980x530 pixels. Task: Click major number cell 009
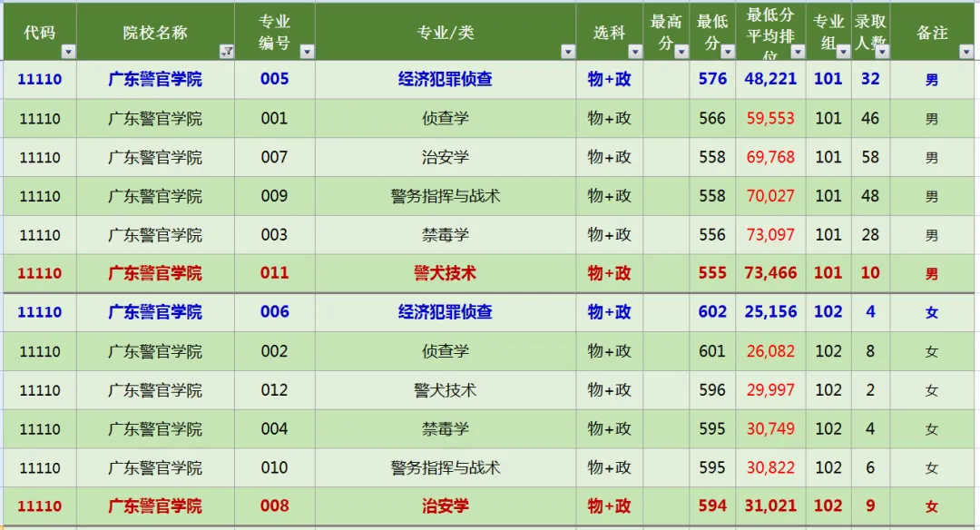tap(274, 196)
